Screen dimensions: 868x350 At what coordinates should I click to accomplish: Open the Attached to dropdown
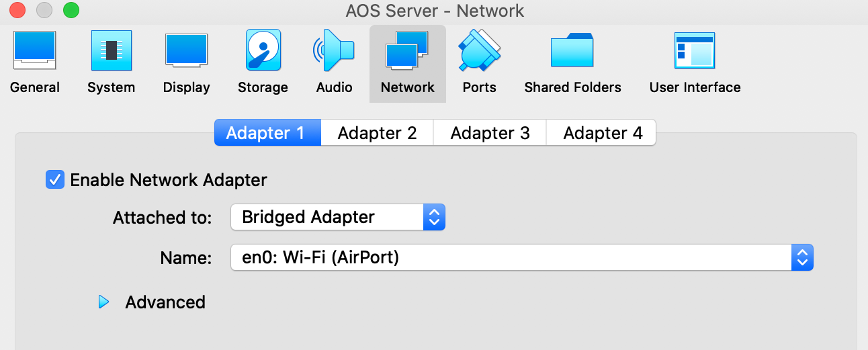point(338,218)
